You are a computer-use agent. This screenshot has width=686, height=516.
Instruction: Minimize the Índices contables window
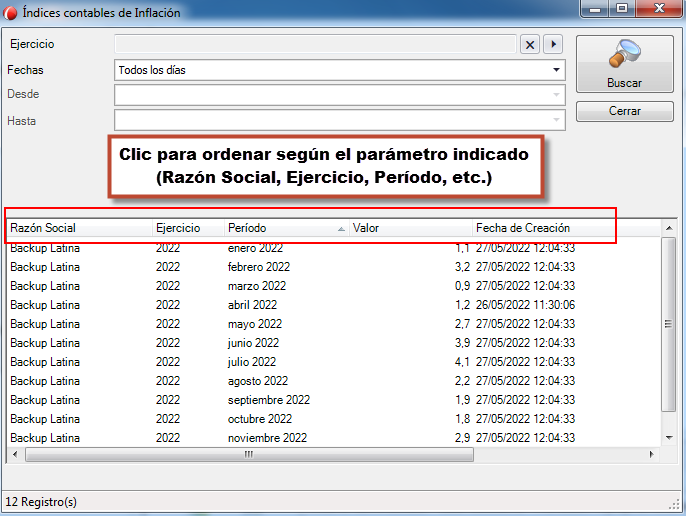(x=595, y=9)
